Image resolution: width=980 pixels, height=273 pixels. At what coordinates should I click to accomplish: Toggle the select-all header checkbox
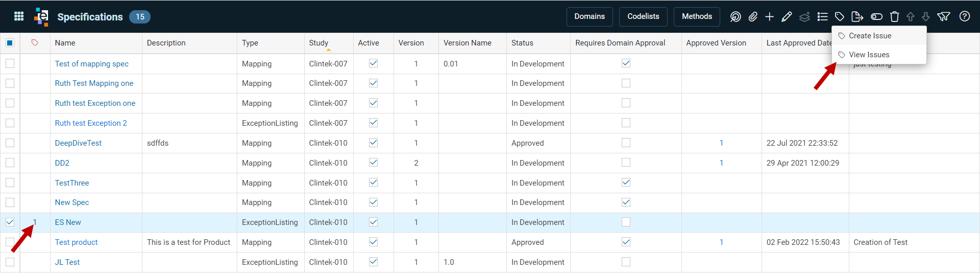click(x=10, y=43)
